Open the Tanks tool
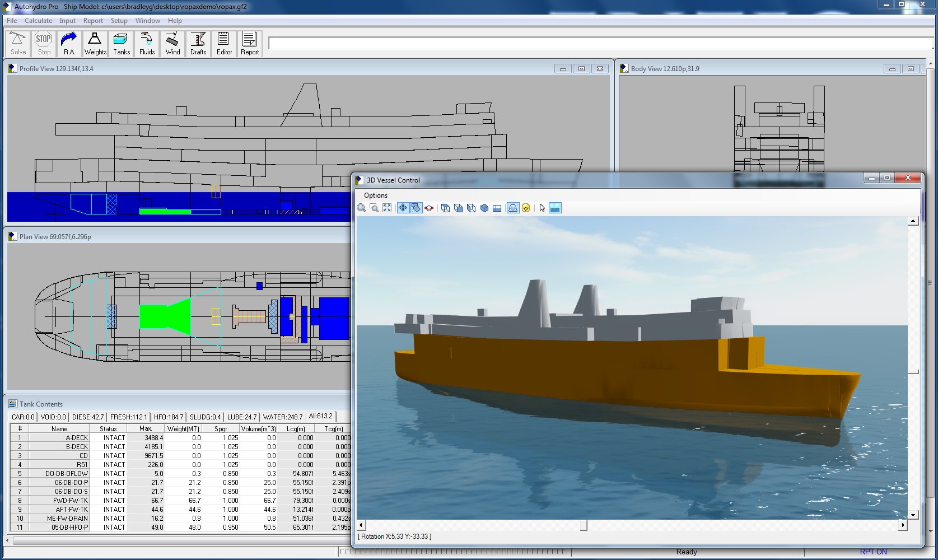 pyautogui.click(x=121, y=43)
